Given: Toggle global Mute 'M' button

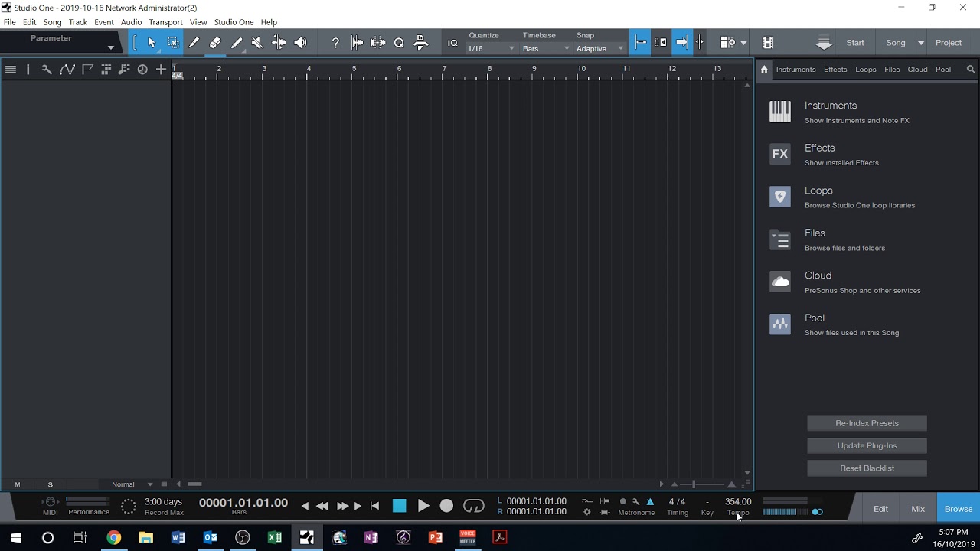Looking at the screenshot, I should point(18,484).
